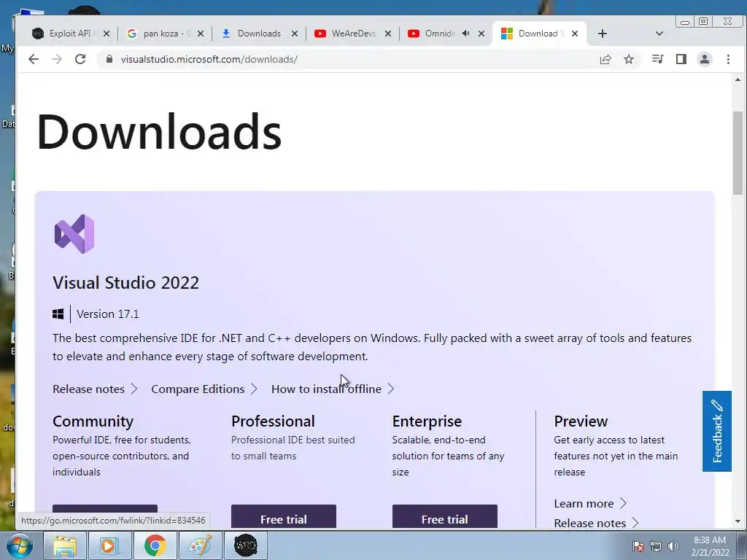Click the Chrome taskbar icon
The width and height of the screenshot is (747, 560).
pyautogui.click(x=155, y=545)
